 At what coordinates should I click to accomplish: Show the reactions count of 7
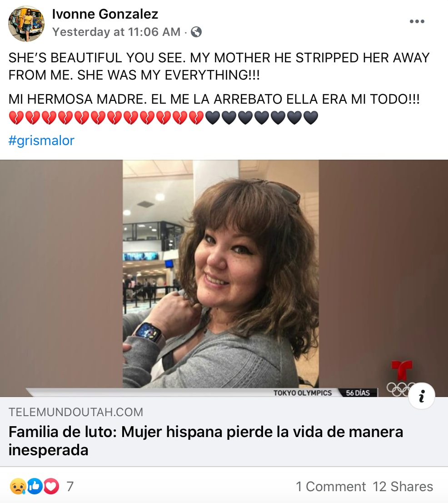point(70,487)
